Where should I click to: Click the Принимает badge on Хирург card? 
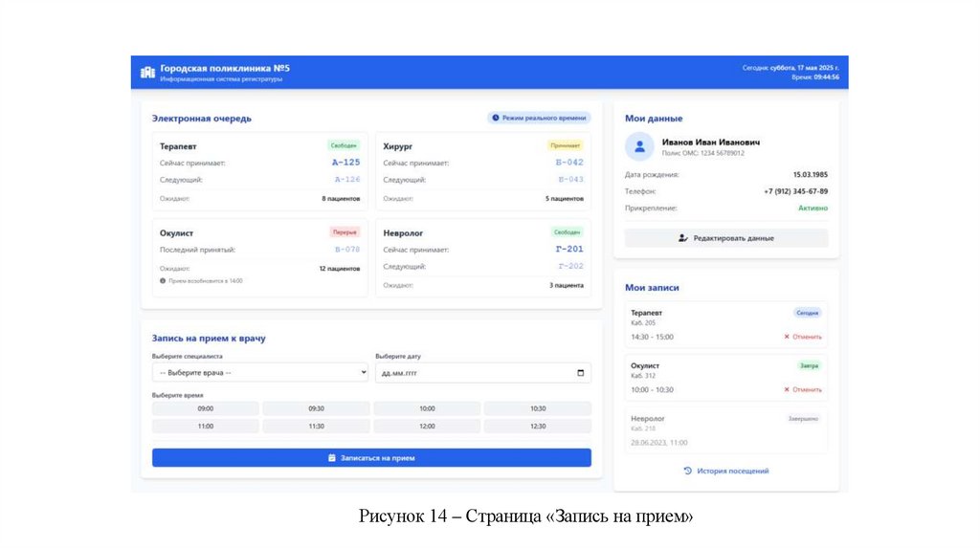(565, 145)
